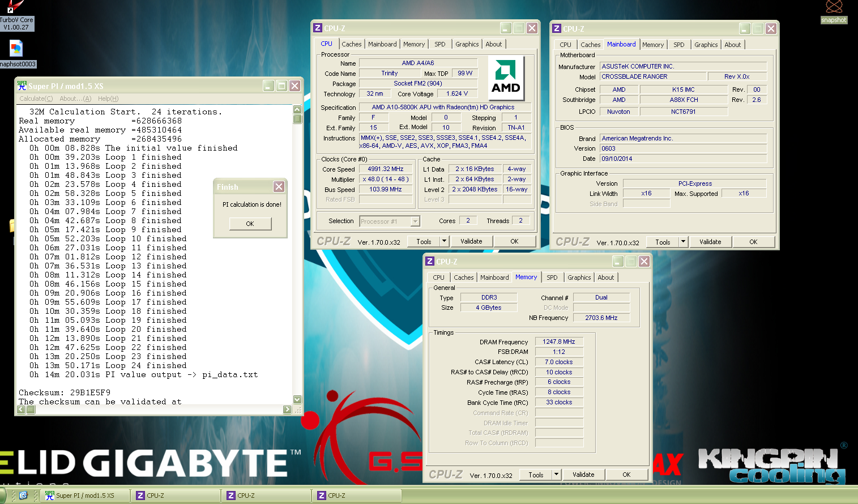Select the Mainboard tab in CPU window

click(x=382, y=44)
